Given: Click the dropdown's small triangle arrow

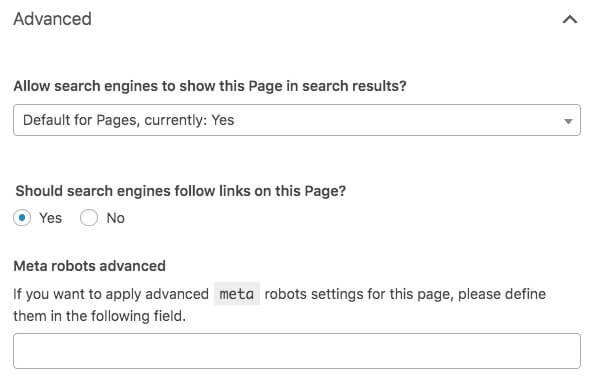Looking at the screenshot, I should click(568, 121).
